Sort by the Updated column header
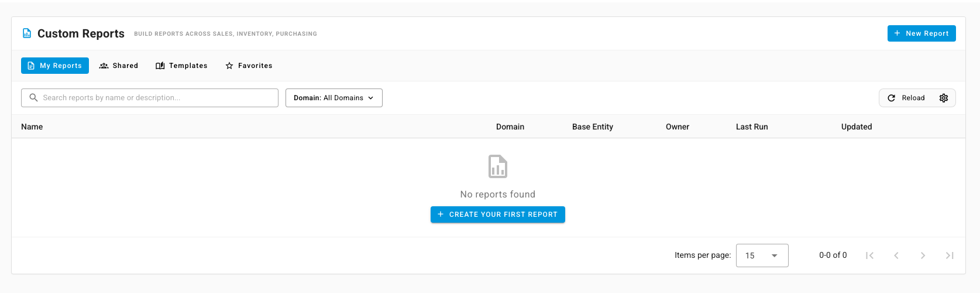The image size is (980, 293). pos(857,127)
